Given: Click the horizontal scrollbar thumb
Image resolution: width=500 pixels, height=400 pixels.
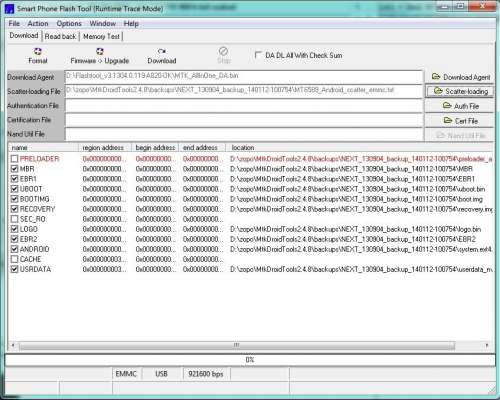Looking at the screenshot, I should click(236, 345).
